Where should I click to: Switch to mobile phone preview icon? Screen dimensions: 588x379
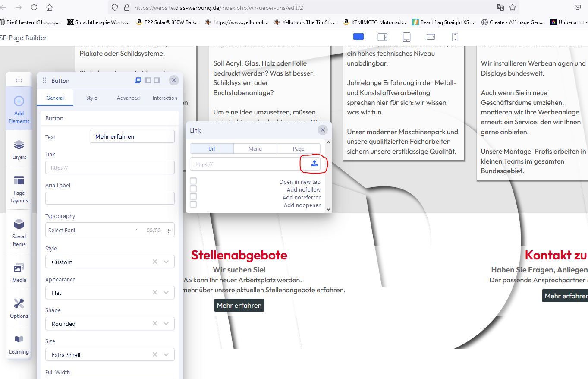tap(455, 37)
